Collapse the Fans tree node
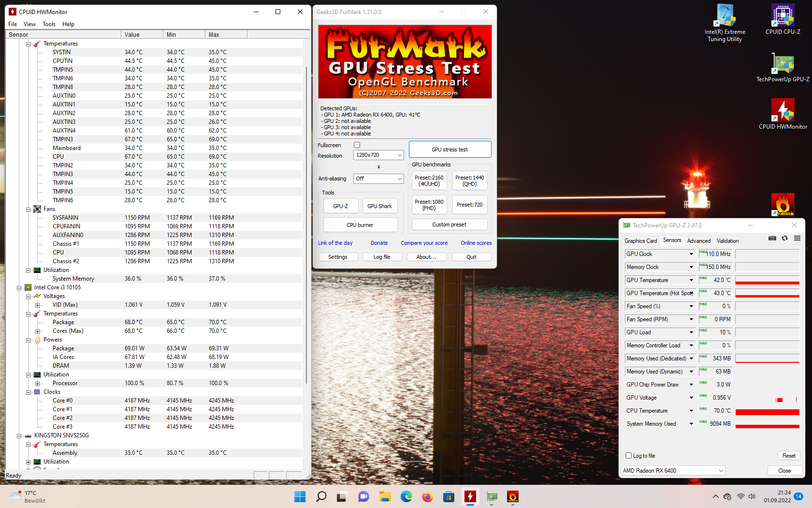The image size is (812, 508). coord(29,209)
